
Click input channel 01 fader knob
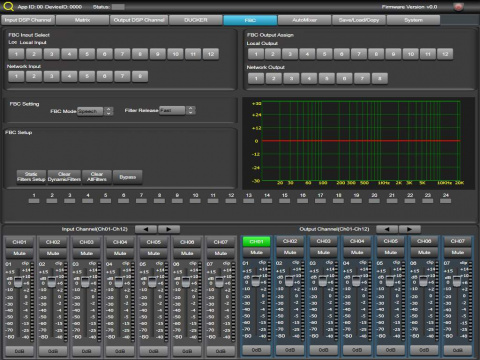18,282
